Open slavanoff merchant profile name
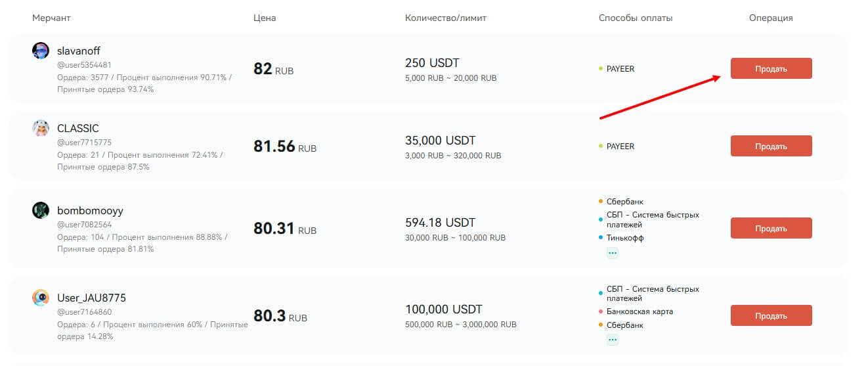The height and width of the screenshot is (366, 868). 79,51
